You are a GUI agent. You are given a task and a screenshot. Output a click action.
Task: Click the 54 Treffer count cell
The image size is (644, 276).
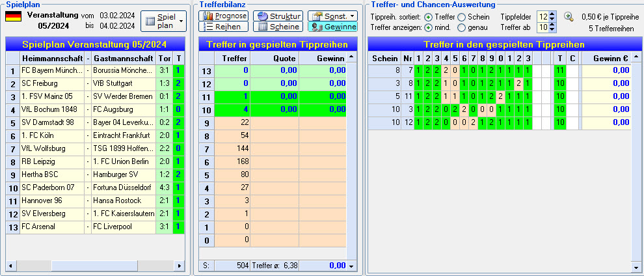pos(232,136)
